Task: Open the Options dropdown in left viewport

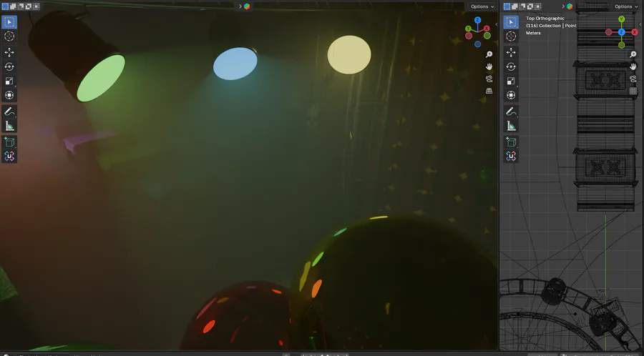Action: [x=482, y=6]
